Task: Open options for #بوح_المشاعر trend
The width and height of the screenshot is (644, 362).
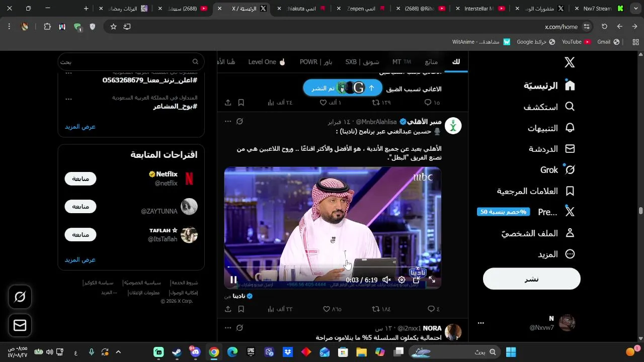Action: 69,99
